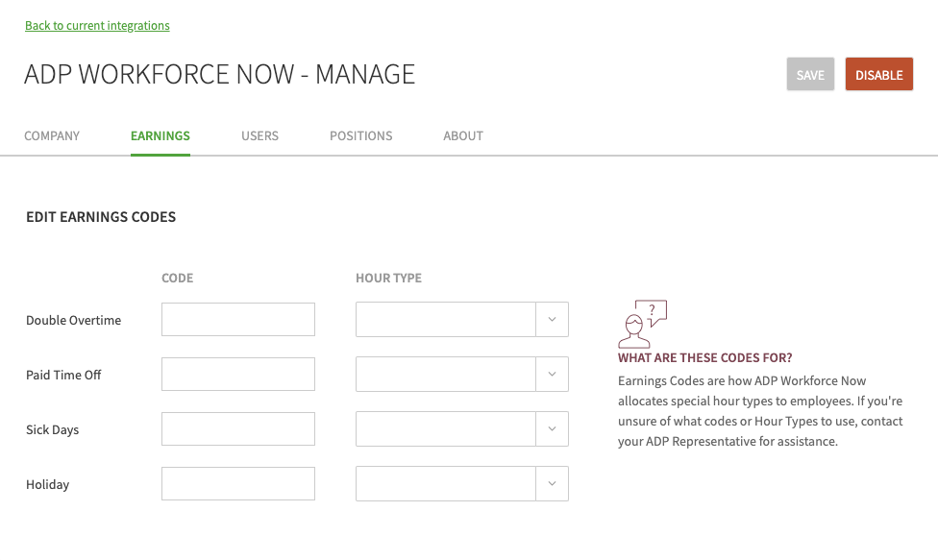Image resolution: width=938 pixels, height=560 pixels.
Task: Go to the Positions tab
Action: (x=360, y=135)
